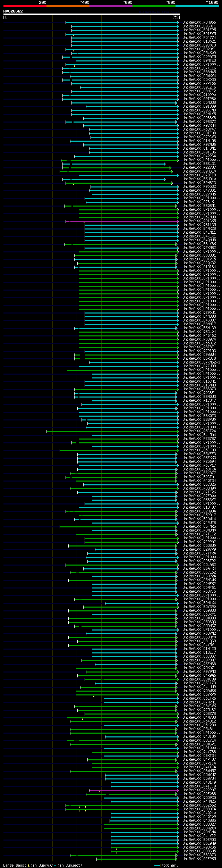The height and width of the screenshot is (868, 222).
Task: Open hit UniRef100_Q6CL52
Action: [199, 573]
